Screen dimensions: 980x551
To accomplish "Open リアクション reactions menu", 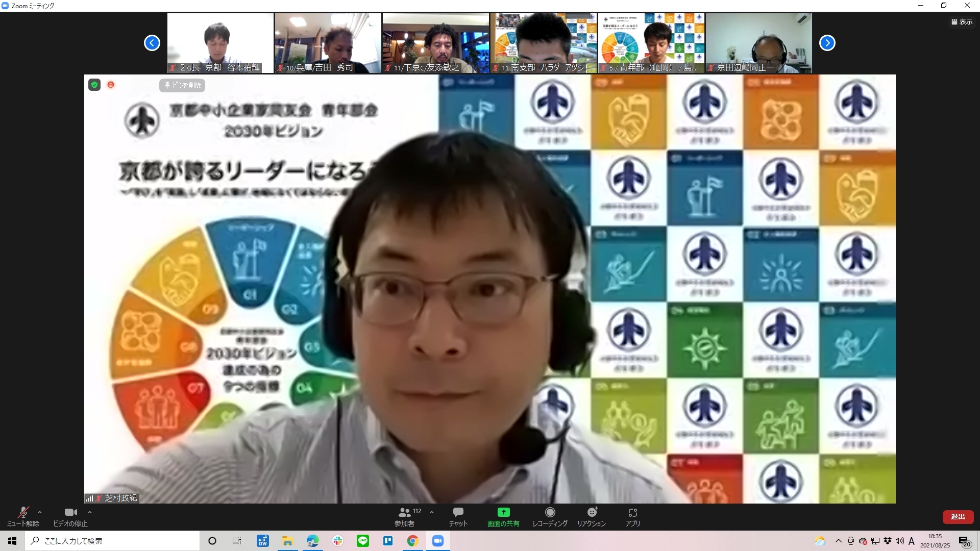I will point(592,516).
